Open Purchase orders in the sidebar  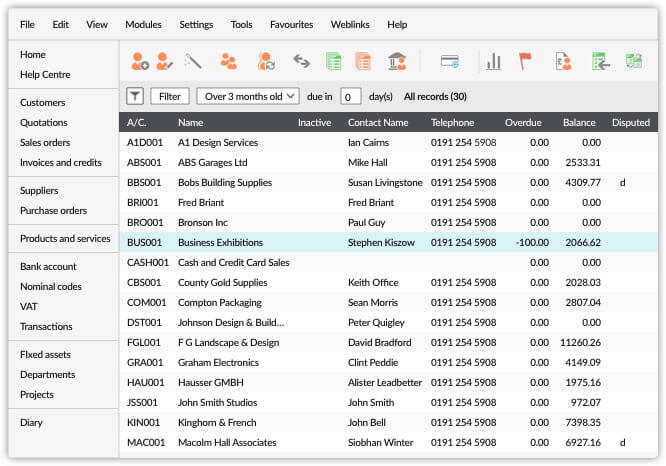54,210
